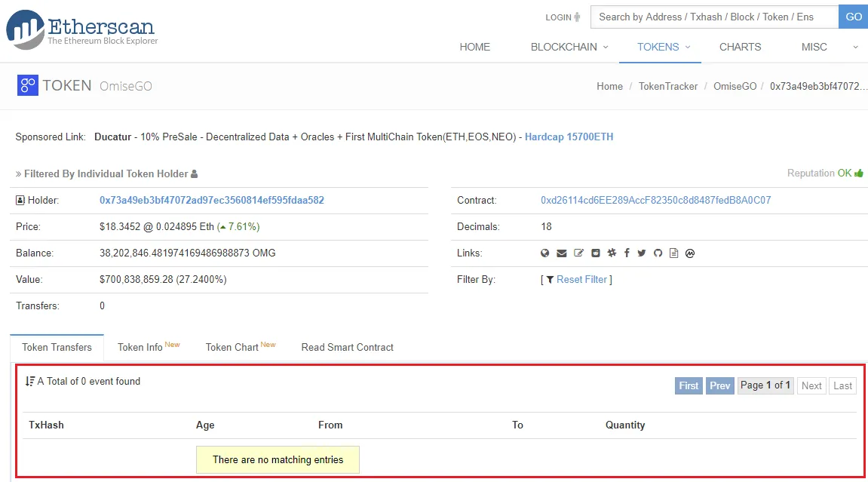Click the Home breadcrumb
This screenshot has width=868, height=482.
coord(609,86)
